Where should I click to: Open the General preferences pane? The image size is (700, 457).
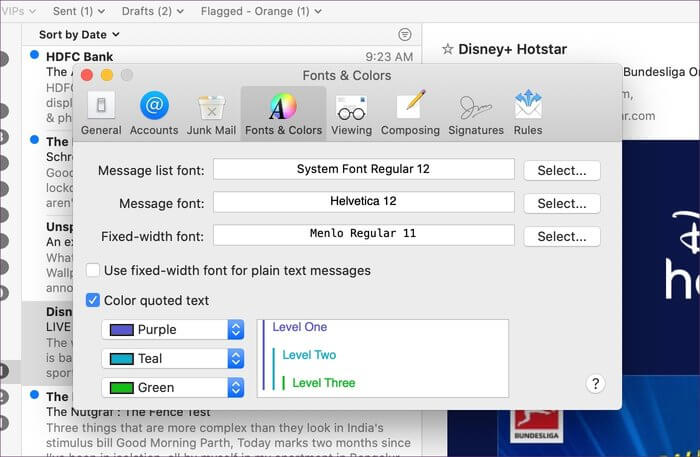click(101, 113)
